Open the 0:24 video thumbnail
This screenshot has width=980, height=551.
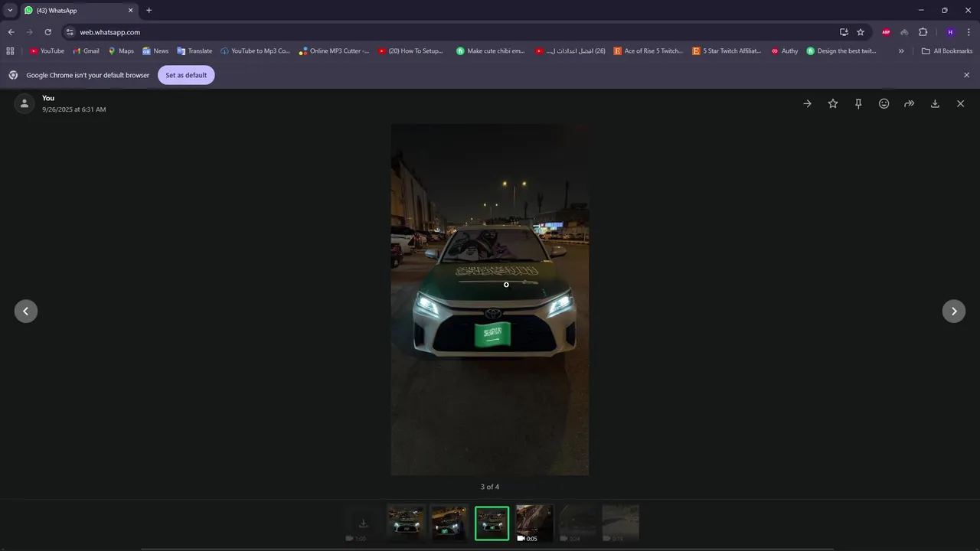[577, 523]
